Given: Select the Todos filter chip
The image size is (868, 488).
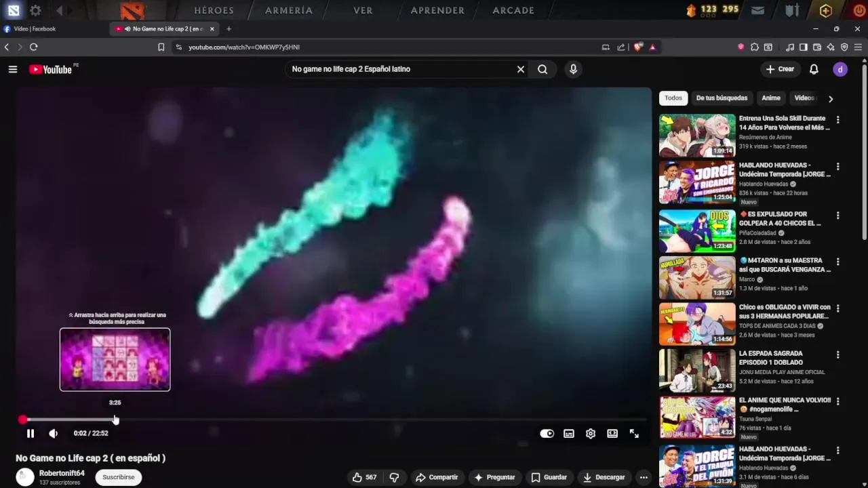Looking at the screenshot, I should tap(673, 98).
